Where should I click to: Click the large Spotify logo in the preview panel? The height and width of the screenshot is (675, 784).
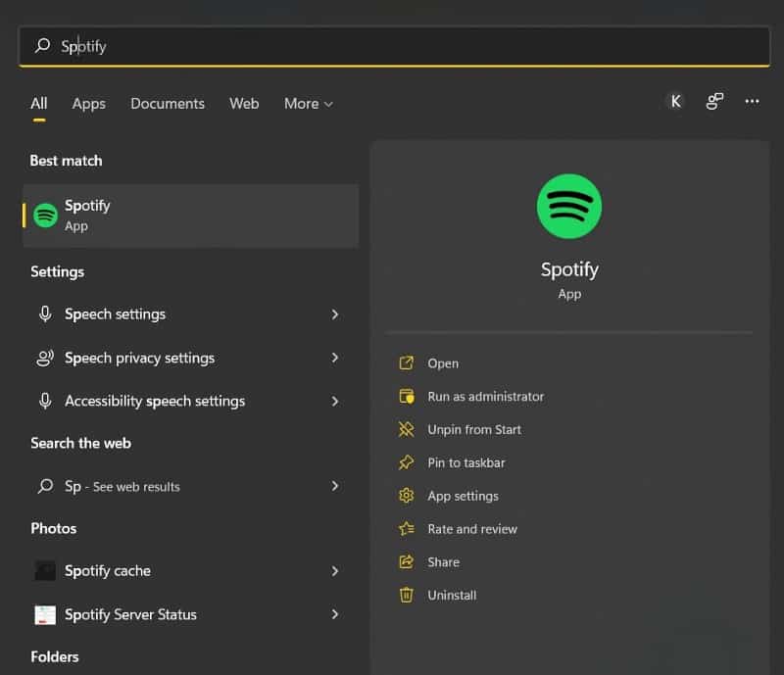pyautogui.click(x=569, y=206)
